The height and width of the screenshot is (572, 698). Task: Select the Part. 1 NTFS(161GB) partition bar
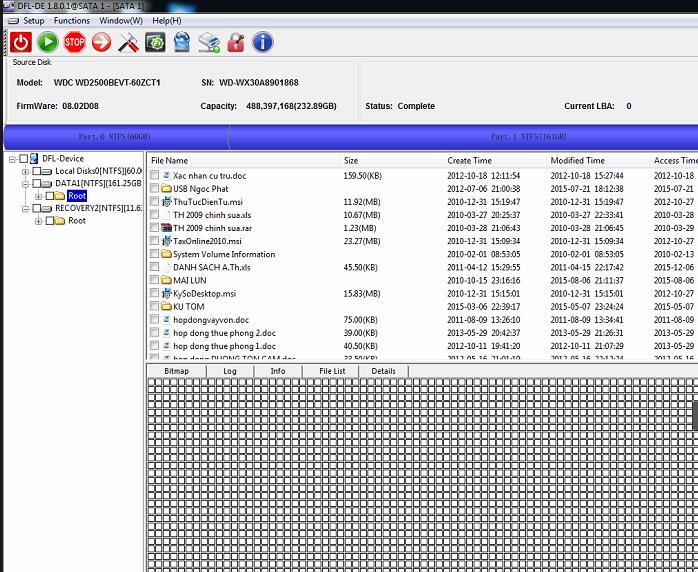(x=463, y=137)
